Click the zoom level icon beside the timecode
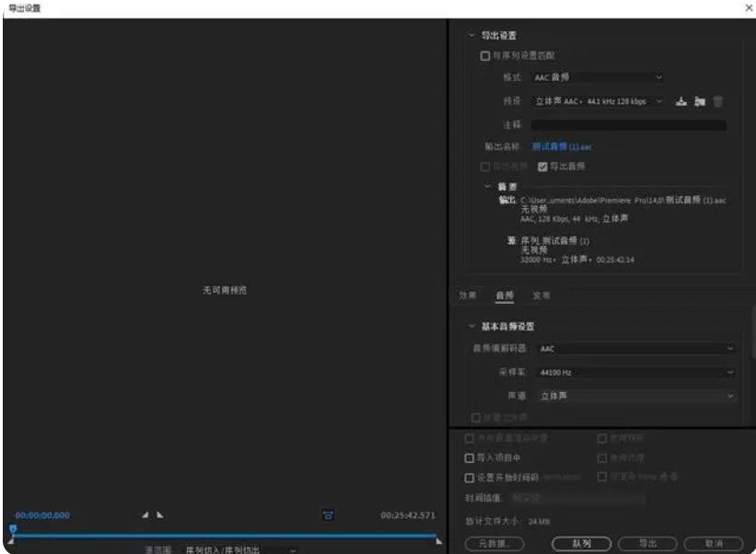 click(x=328, y=513)
